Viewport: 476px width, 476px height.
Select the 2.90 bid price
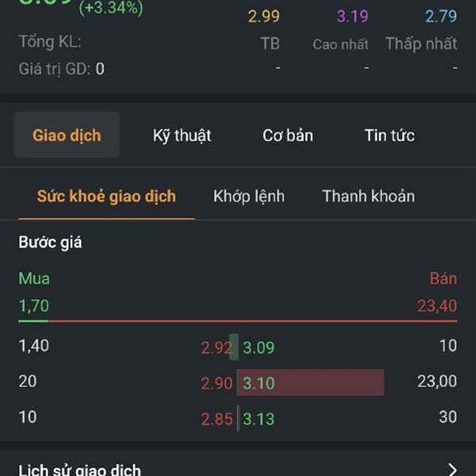click(217, 383)
